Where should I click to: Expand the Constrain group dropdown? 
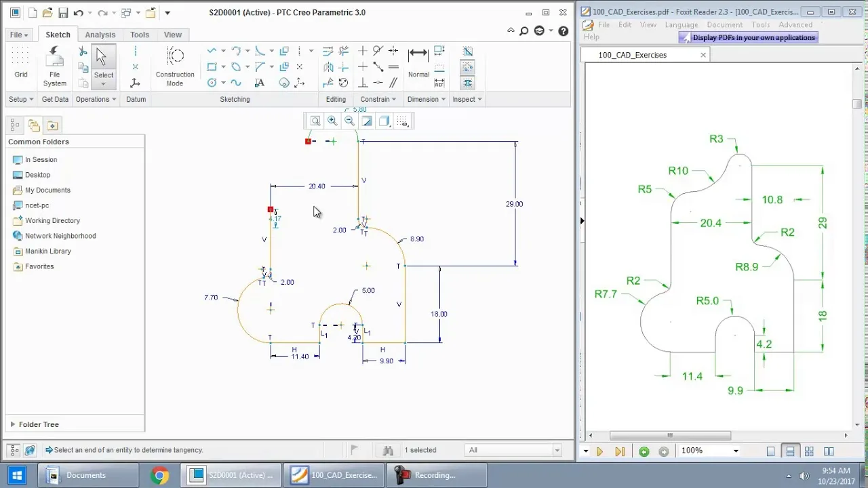click(378, 99)
